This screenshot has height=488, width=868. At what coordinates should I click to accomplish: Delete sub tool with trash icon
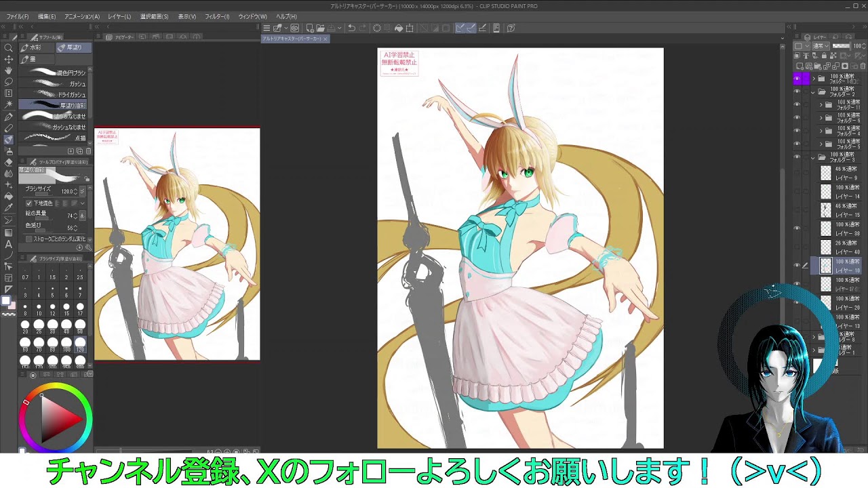(x=88, y=151)
